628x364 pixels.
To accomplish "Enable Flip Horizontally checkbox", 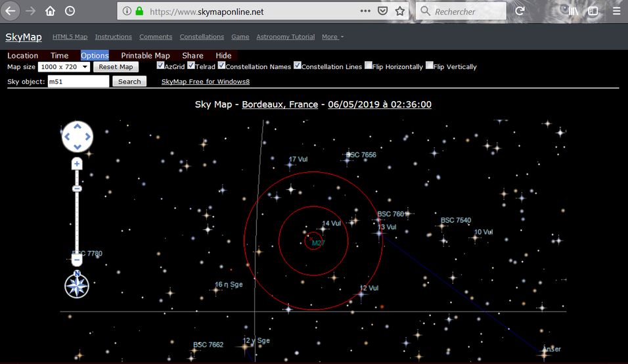I will pyautogui.click(x=369, y=66).
